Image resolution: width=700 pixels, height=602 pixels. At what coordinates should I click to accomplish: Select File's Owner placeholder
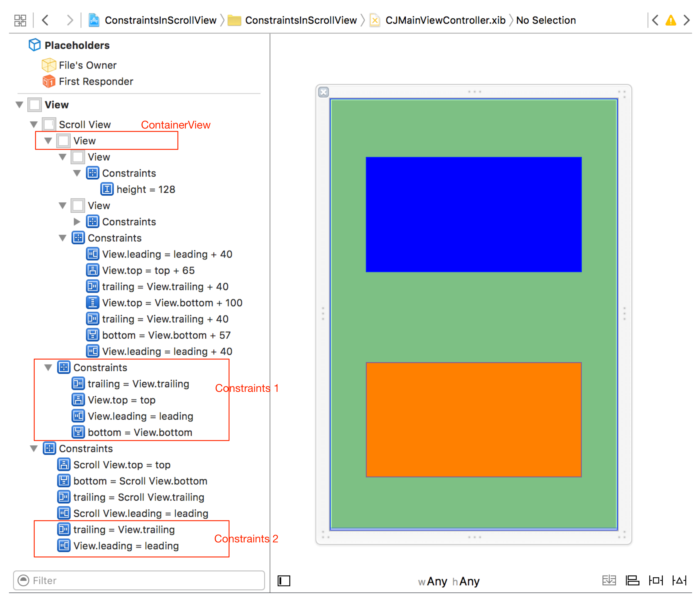(x=87, y=65)
